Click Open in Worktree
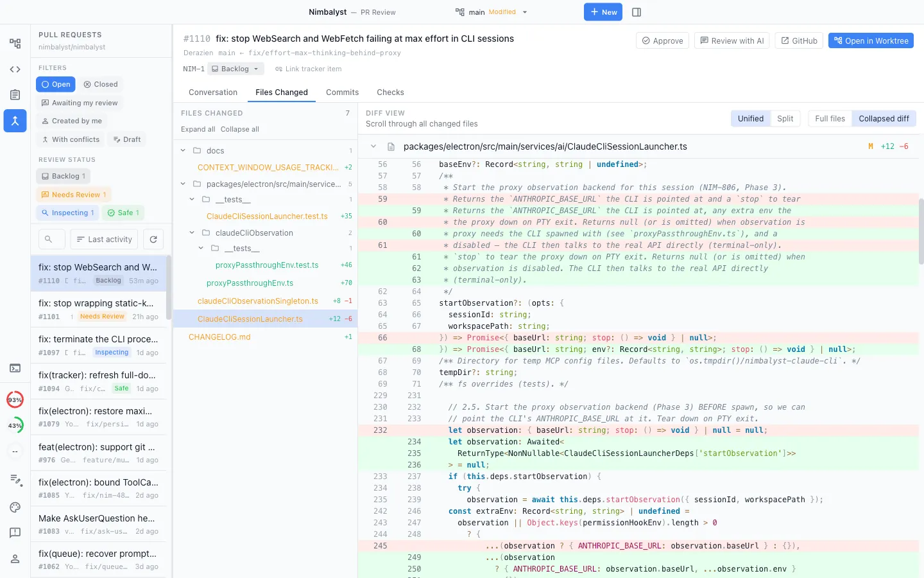The height and width of the screenshot is (578, 924). pos(871,40)
